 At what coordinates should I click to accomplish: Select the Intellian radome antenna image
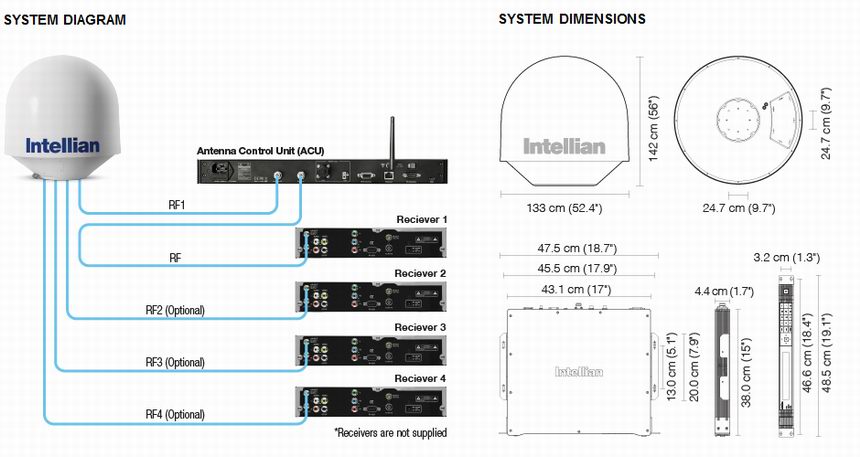(x=61, y=117)
